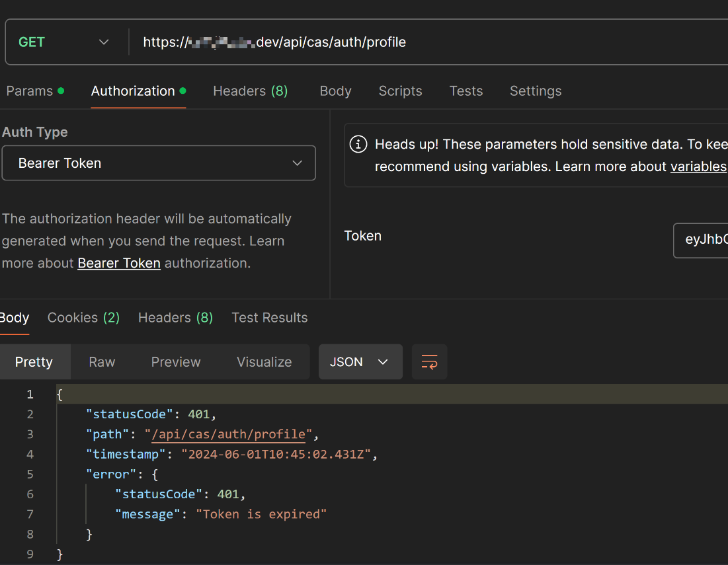The width and height of the screenshot is (728, 565).
Task: Click the /api/cas/auth/profile path link in response
Action: coord(228,434)
